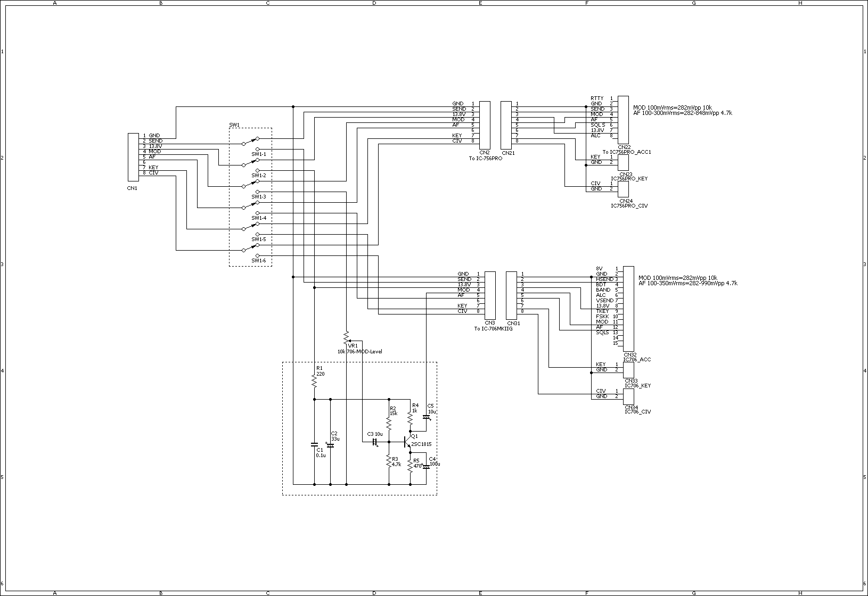Select the 'To IC756PRO_ACC1' label
Viewport: 868px width, 596px height.
click(627, 152)
